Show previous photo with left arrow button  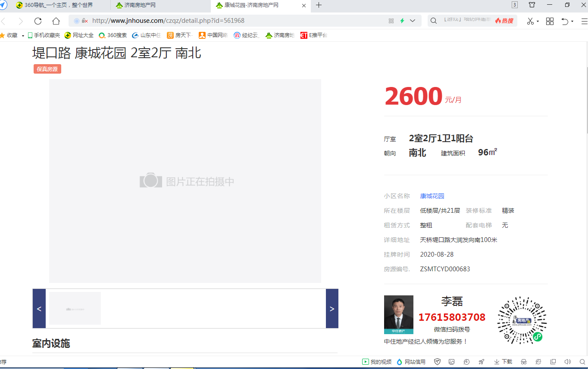39,309
